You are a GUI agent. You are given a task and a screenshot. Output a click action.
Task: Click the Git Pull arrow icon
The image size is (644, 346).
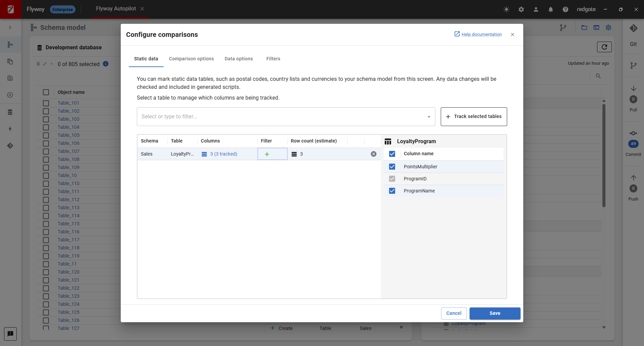(x=633, y=89)
